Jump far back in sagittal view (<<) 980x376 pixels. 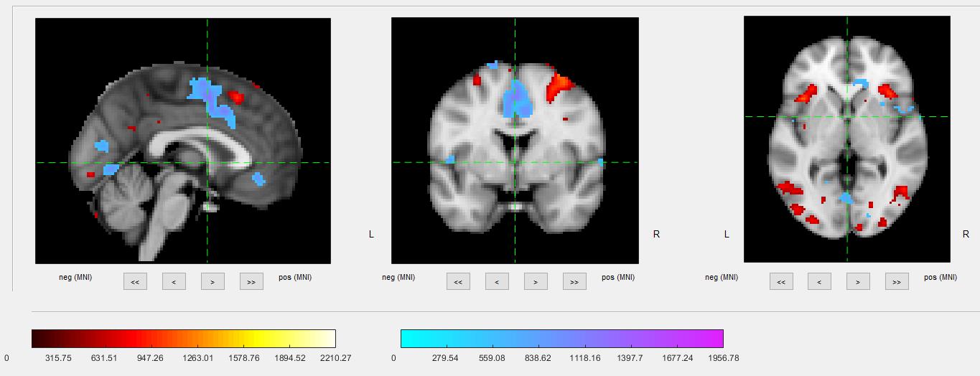pos(135,281)
